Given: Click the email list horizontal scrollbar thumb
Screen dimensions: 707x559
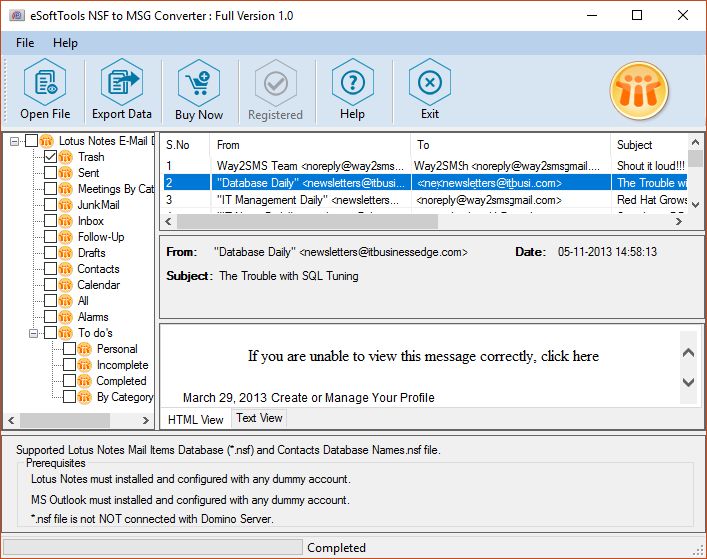Looking at the screenshot, I should click(x=308, y=221).
